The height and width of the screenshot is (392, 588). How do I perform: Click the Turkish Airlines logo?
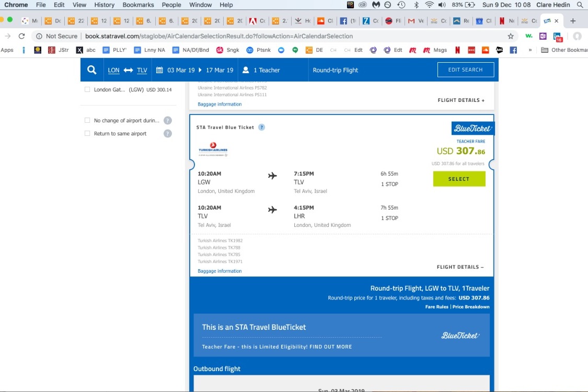tap(213, 149)
